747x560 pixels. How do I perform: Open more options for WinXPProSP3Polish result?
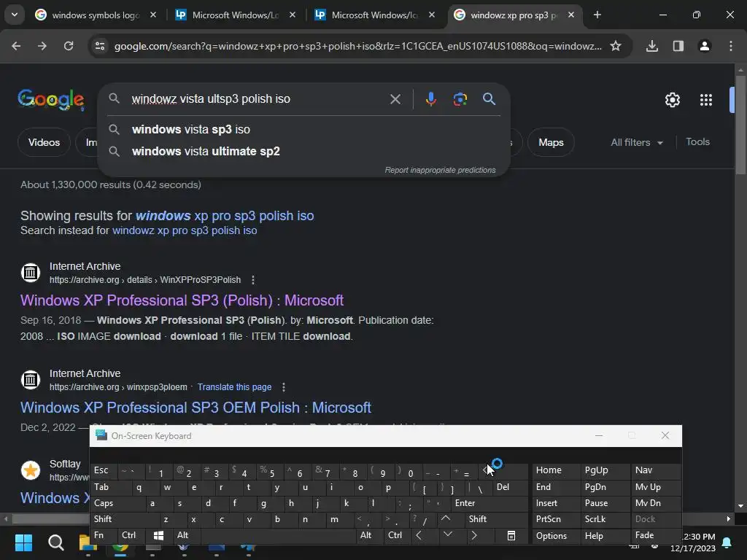[x=253, y=280]
